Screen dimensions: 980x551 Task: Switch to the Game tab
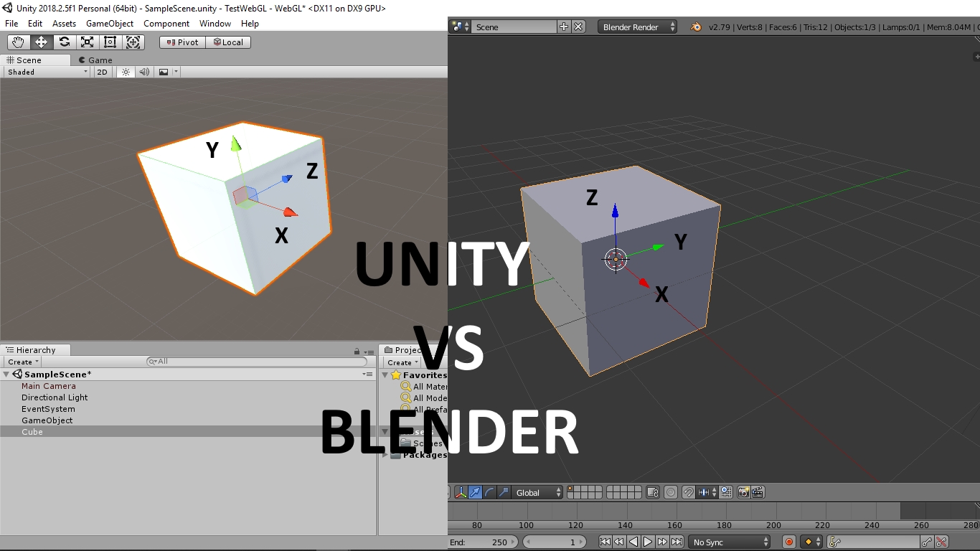click(x=95, y=60)
